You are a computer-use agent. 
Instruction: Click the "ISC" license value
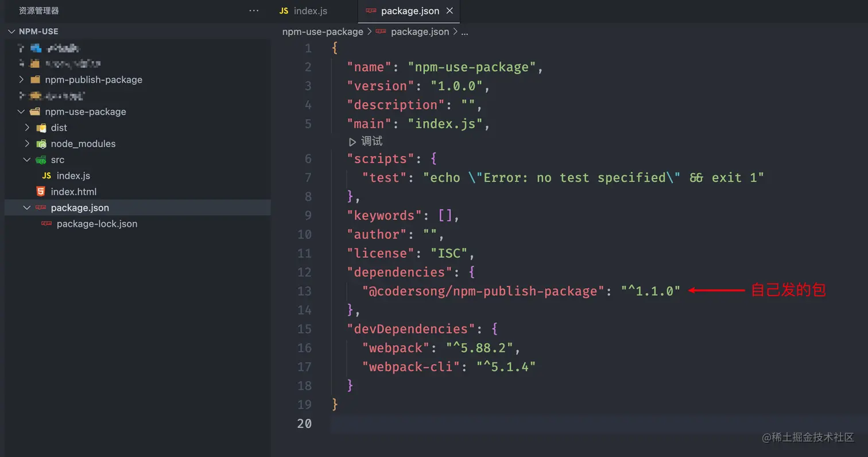[x=449, y=253]
